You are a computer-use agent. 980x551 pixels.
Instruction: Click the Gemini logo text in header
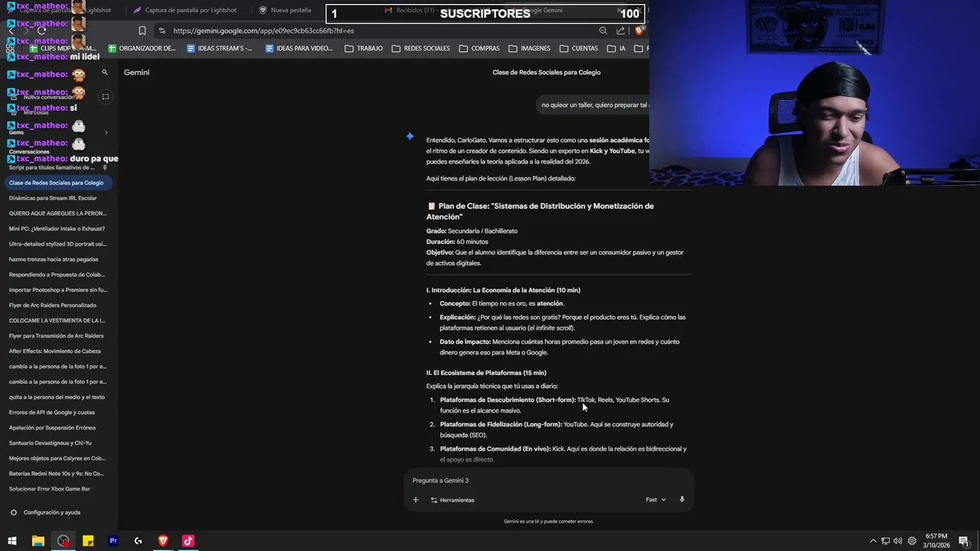(137, 72)
